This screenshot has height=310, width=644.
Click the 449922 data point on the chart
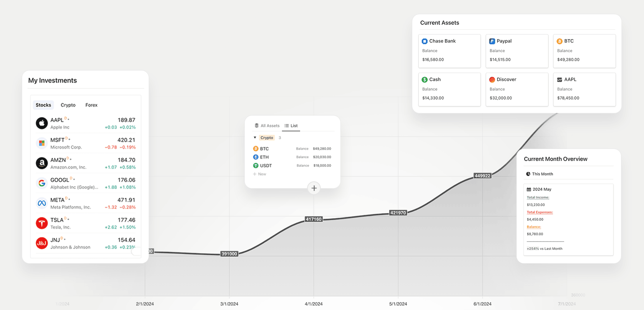pyautogui.click(x=482, y=176)
